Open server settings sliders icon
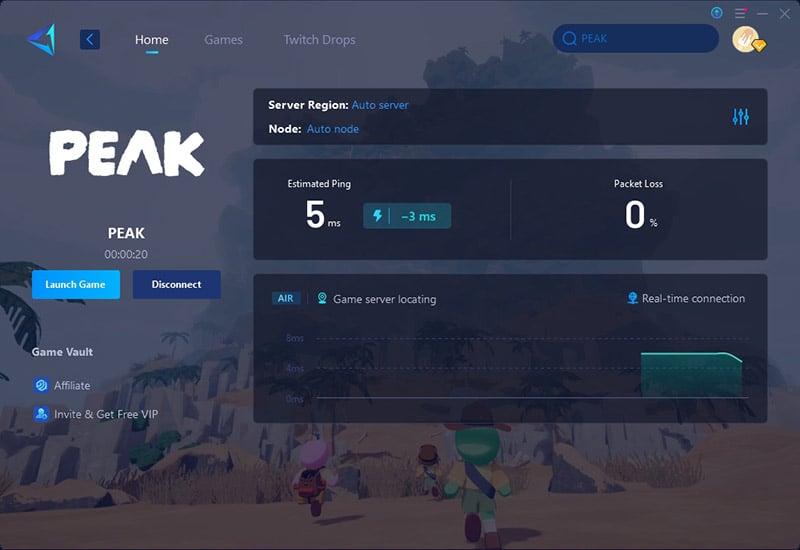This screenshot has width=800, height=550. click(x=740, y=117)
